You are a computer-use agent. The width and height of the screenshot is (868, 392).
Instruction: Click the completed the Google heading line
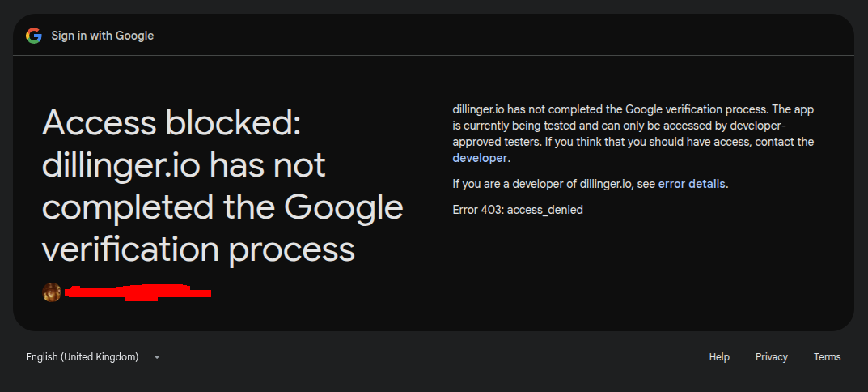coord(222,207)
